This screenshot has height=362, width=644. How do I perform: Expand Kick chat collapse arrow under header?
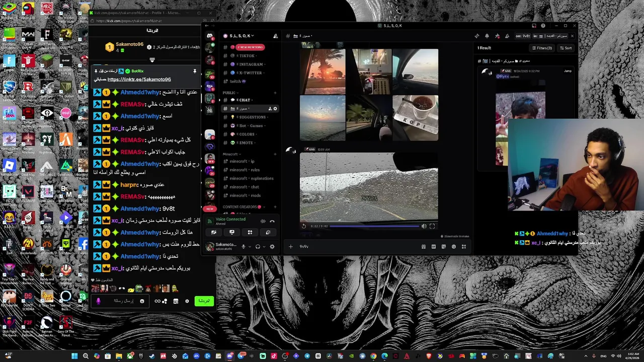click(152, 60)
